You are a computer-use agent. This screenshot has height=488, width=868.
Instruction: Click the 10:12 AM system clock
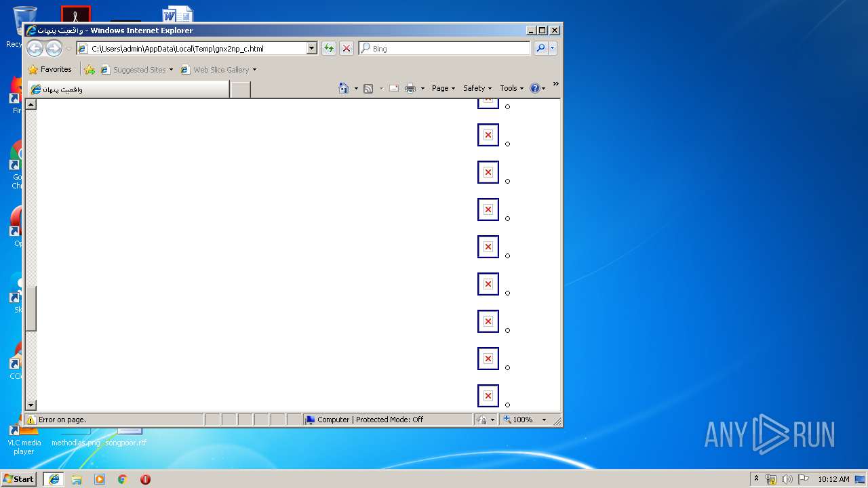pos(833,479)
